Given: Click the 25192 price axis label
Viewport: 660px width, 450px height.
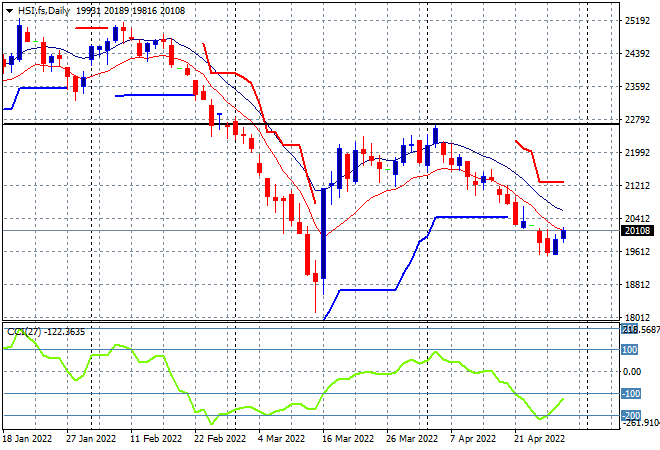Looking at the screenshot, I should [x=637, y=21].
